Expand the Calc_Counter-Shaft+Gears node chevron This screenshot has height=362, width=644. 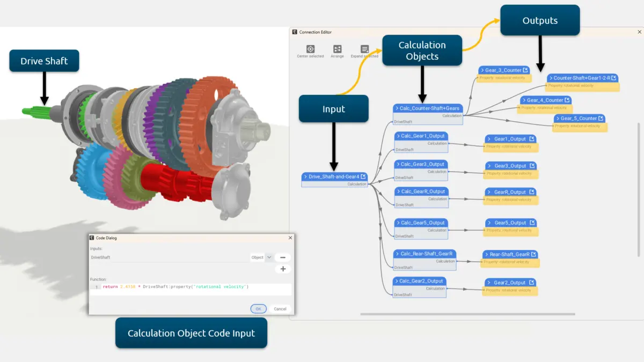[x=397, y=108]
